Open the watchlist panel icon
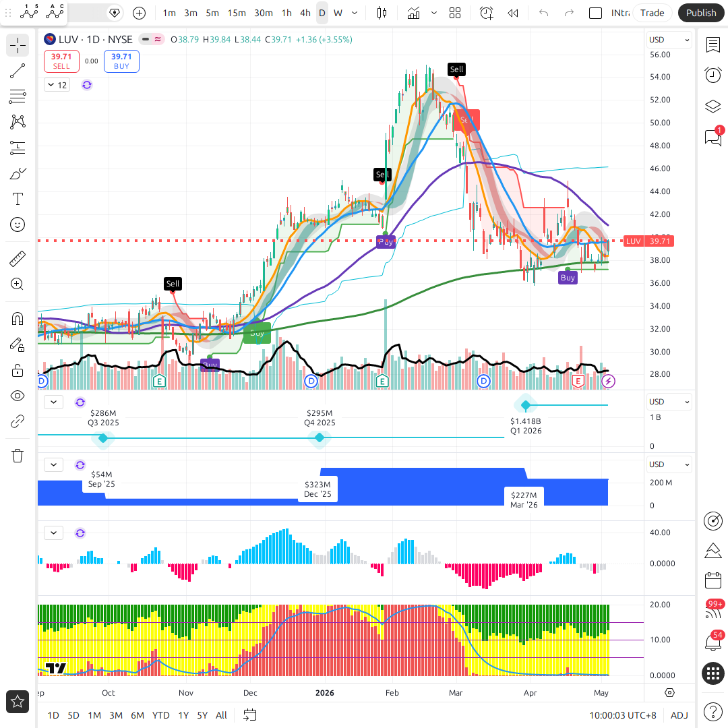This screenshot has height=728, width=728. [x=713, y=45]
